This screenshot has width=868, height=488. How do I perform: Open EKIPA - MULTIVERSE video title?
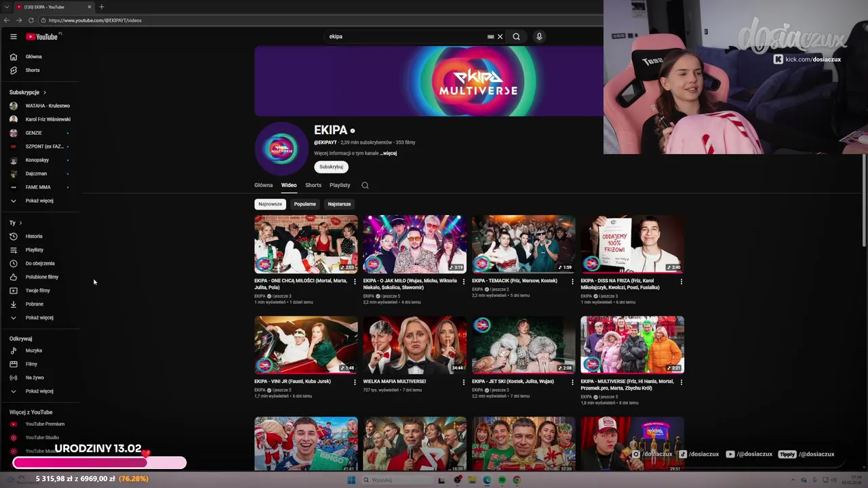coord(627,385)
